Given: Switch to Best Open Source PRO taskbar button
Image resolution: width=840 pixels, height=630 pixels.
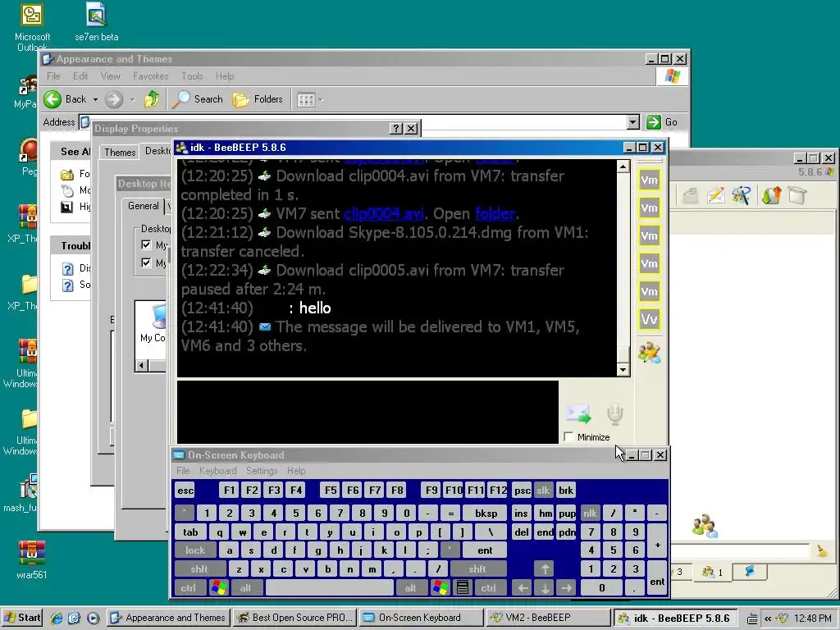Looking at the screenshot, I should click(x=295, y=618).
